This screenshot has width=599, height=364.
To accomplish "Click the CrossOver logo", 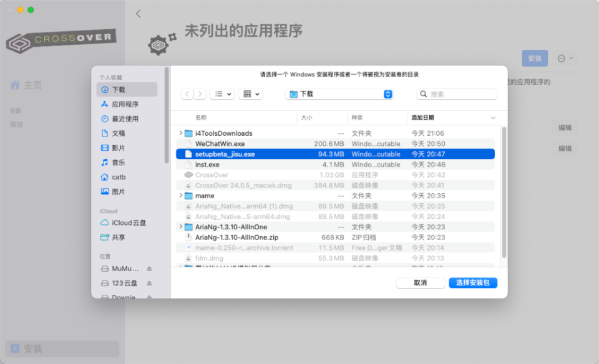I will 61,41.
